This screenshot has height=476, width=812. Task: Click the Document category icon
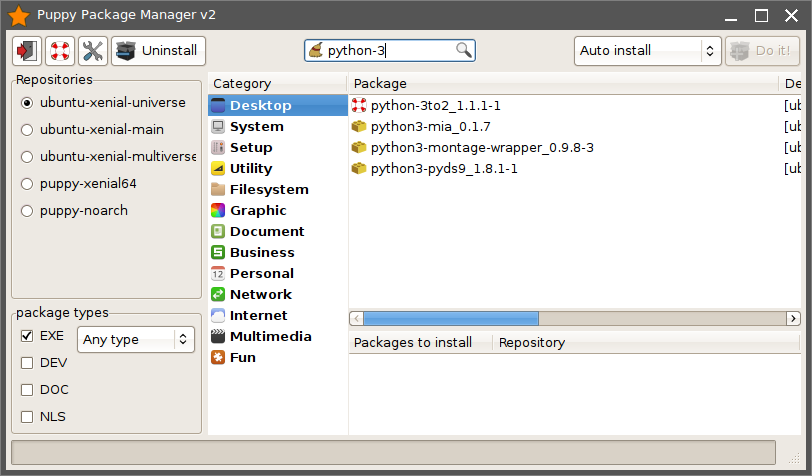coord(218,232)
